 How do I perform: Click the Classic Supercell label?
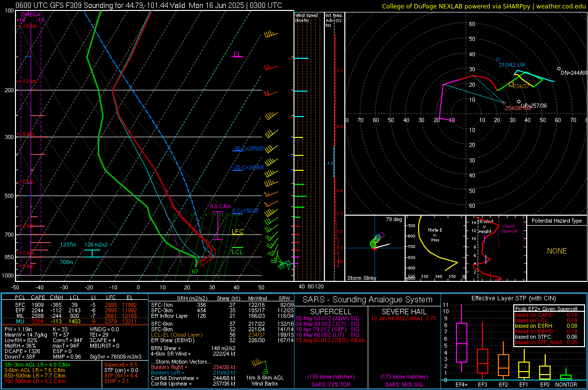509,229
